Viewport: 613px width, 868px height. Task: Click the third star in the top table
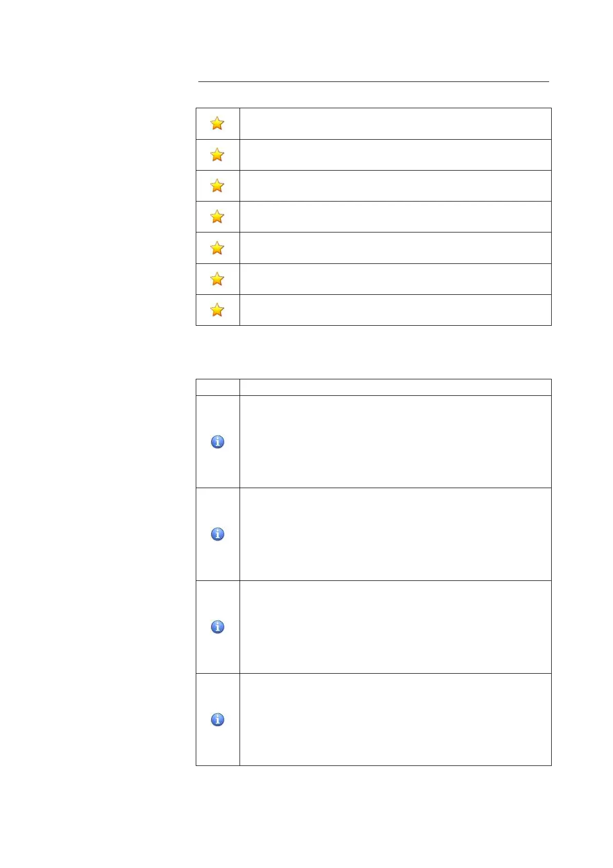pos(217,186)
